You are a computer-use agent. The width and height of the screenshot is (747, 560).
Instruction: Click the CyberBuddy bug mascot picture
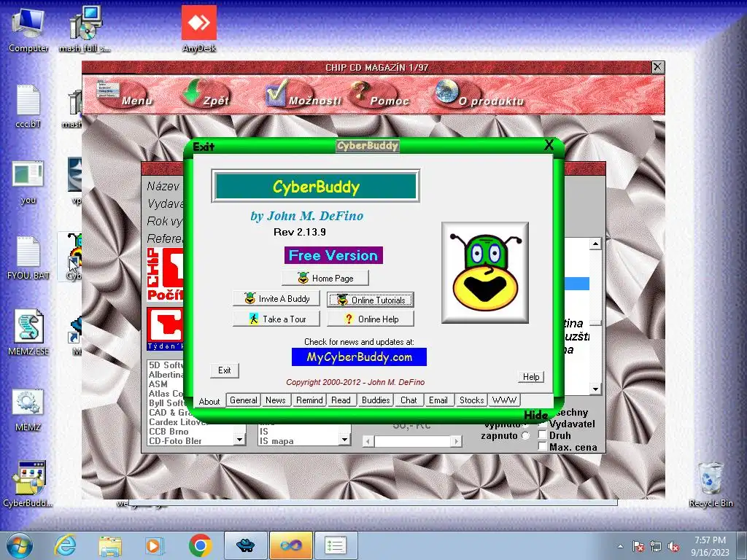point(485,273)
